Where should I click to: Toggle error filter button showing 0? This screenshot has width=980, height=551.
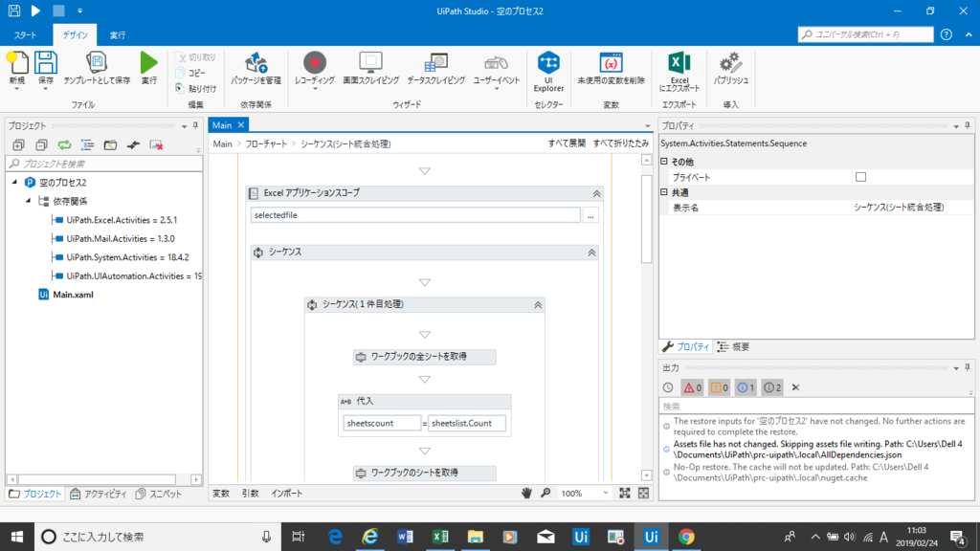[x=692, y=387]
